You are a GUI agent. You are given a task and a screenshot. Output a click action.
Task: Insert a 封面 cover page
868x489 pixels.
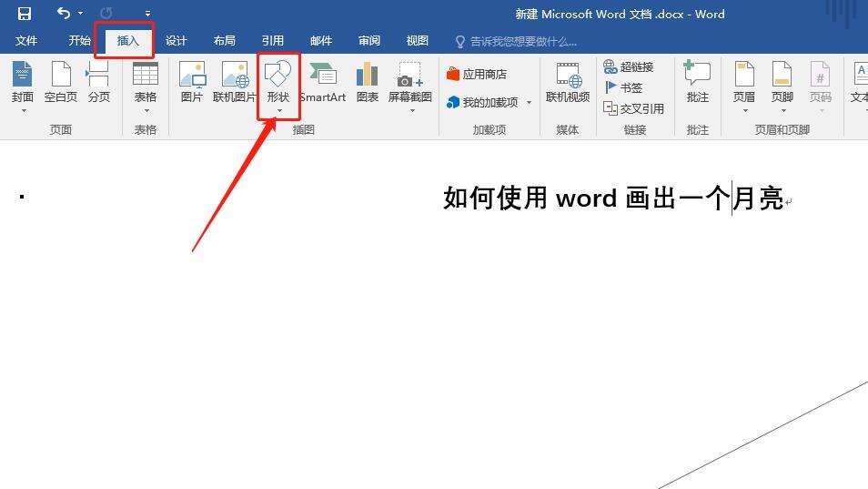pos(22,82)
